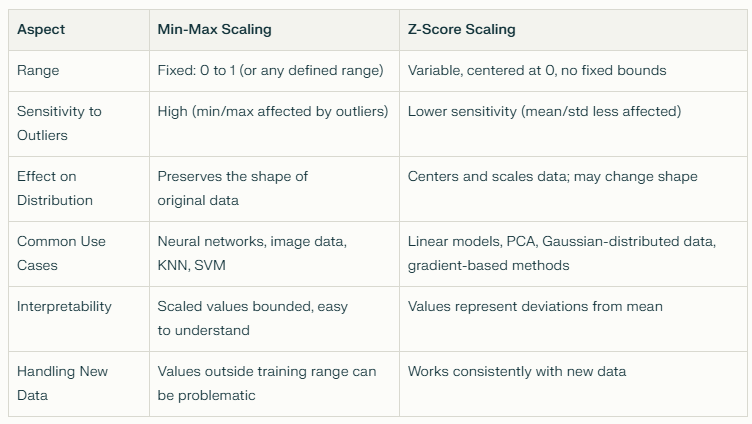752x424 pixels.
Task: Click the Z-Score Scaling column header
Action: (461, 29)
